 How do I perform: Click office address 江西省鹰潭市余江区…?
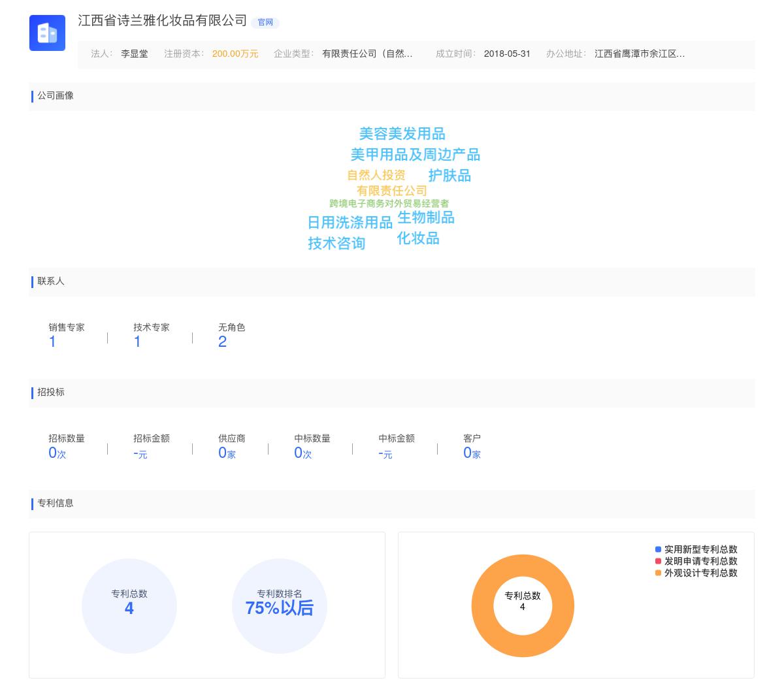pyautogui.click(x=640, y=54)
